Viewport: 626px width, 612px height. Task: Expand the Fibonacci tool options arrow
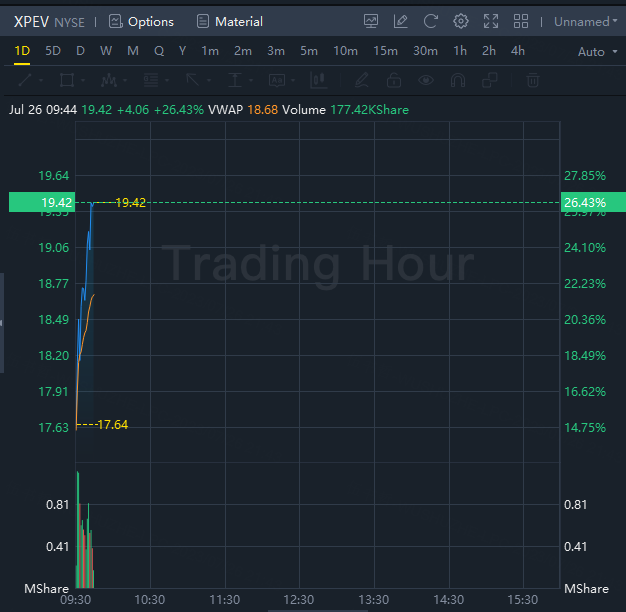167,80
